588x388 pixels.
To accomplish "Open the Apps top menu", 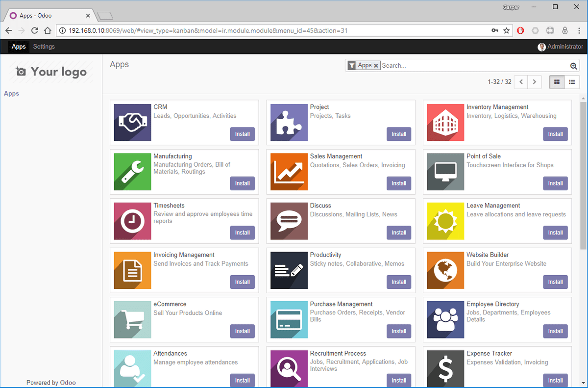I will pos(19,47).
